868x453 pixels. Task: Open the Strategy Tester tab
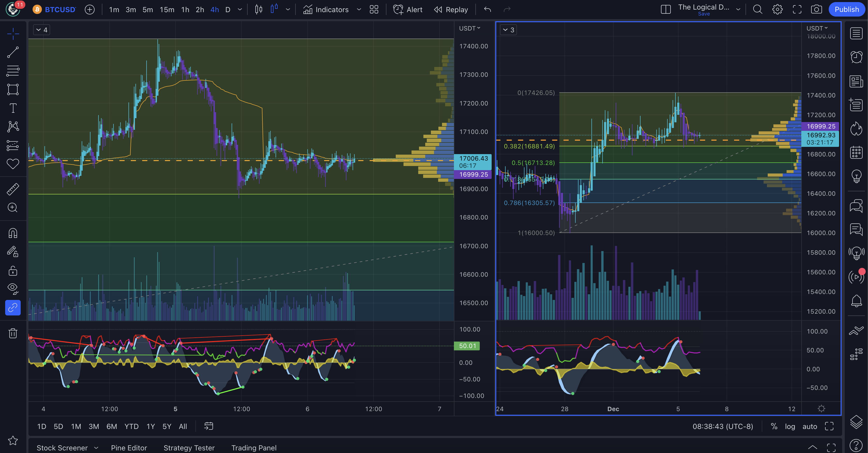(189, 448)
